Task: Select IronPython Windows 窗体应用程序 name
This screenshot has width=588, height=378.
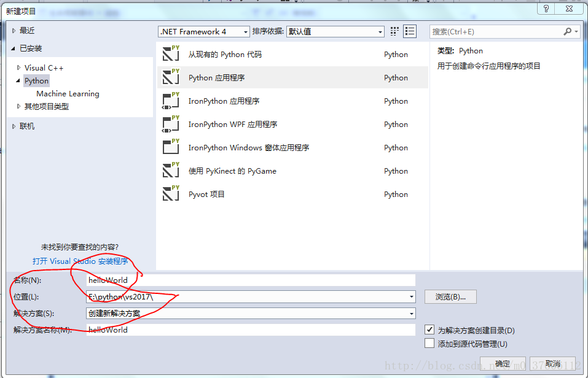Action: [x=249, y=147]
